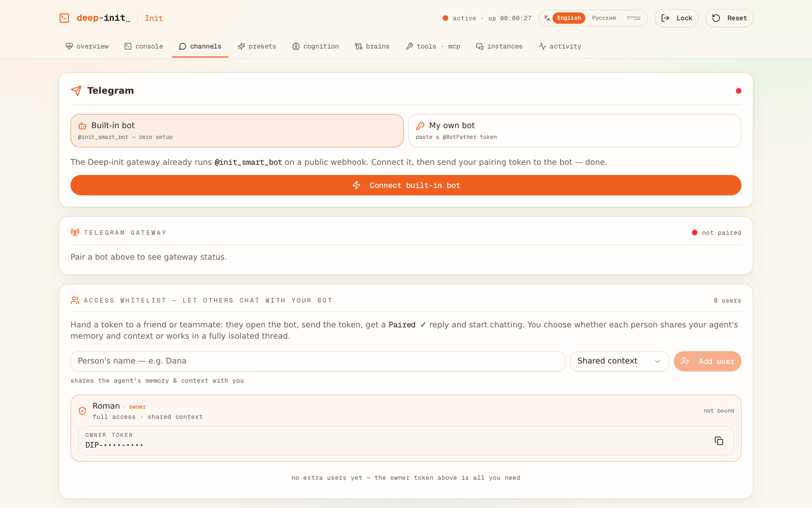
Task: Click the translate language icon
Action: pos(547,18)
